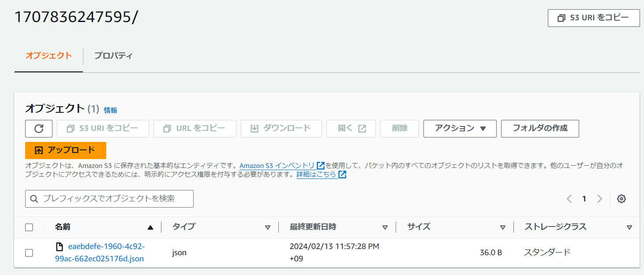Click external link icon after 詳細はこちら
644x275 pixels.
pos(342,175)
